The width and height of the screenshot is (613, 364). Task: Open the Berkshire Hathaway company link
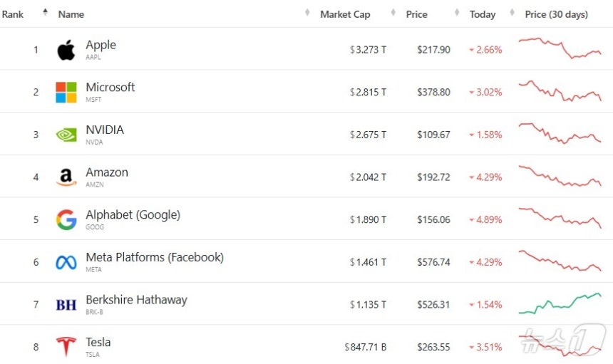[x=136, y=300]
